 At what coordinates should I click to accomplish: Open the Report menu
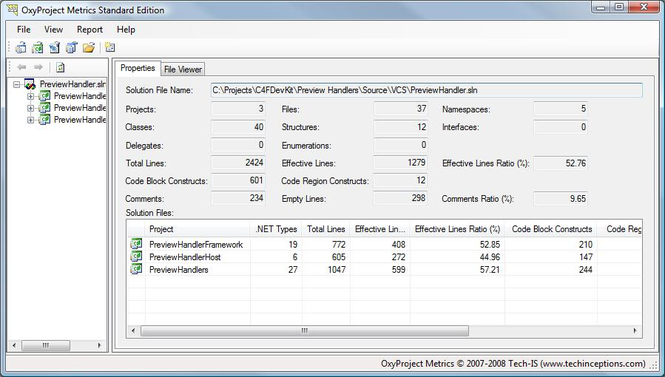pos(89,29)
